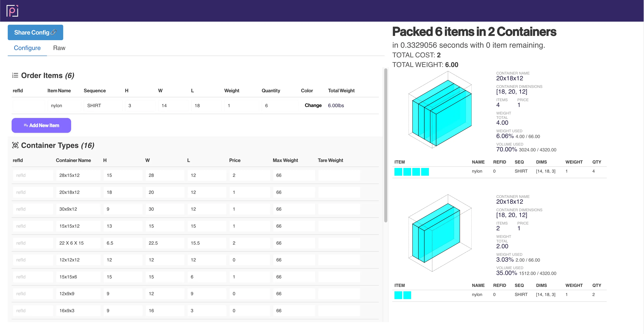Click first cyan swatch in first container item row
Viewport: 644px width, 334px height.
pos(398,172)
